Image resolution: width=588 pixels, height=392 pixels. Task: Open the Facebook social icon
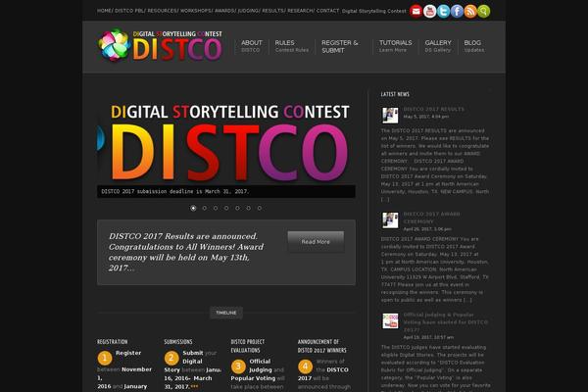tap(457, 11)
